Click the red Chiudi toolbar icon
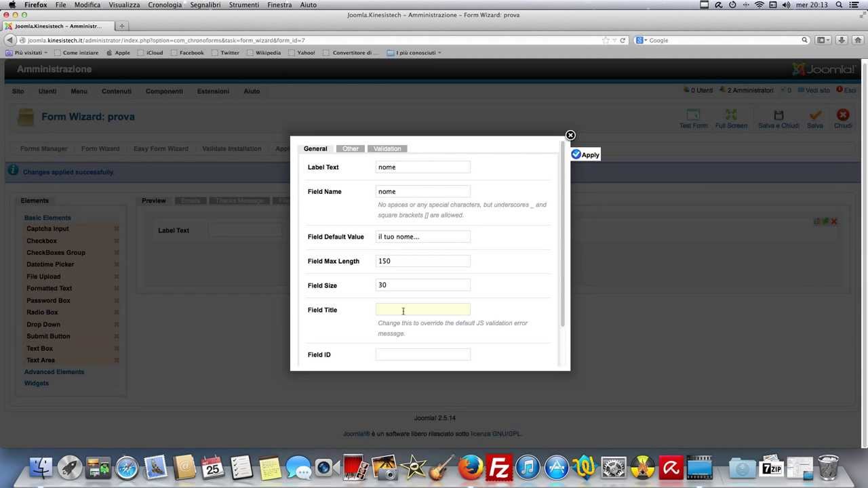 (843, 119)
